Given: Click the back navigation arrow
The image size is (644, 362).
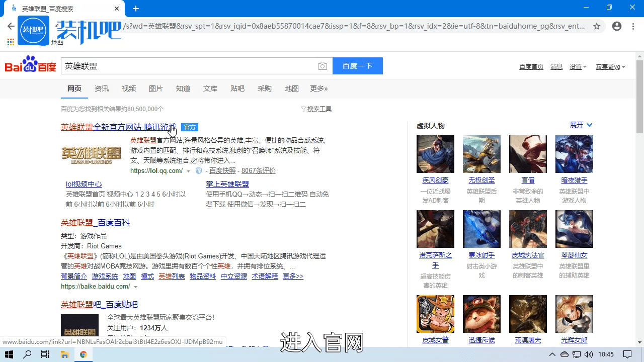Looking at the screenshot, I should point(11,26).
